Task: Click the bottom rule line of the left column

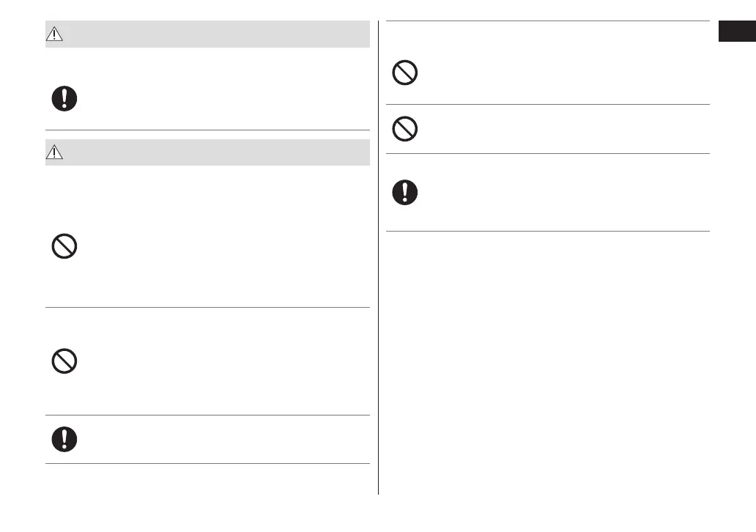Action: (207, 463)
